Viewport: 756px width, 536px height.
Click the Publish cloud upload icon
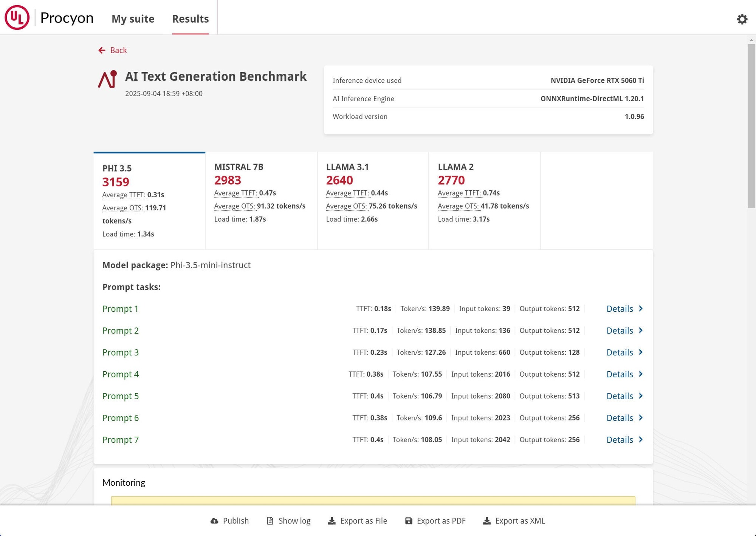pyautogui.click(x=214, y=521)
